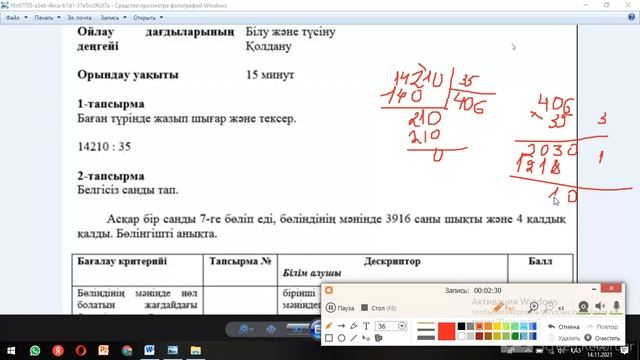Select the pencil drawing tool in recorder

pyautogui.click(x=329, y=326)
